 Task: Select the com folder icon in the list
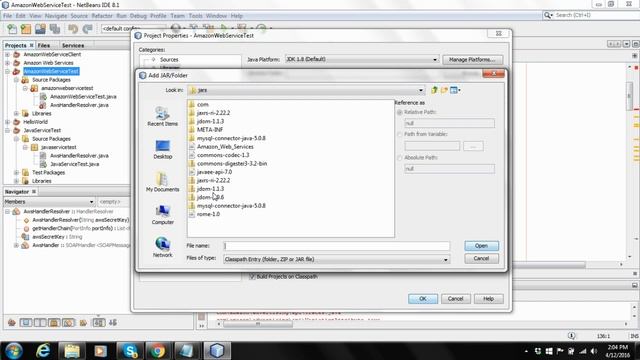(x=192, y=104)
